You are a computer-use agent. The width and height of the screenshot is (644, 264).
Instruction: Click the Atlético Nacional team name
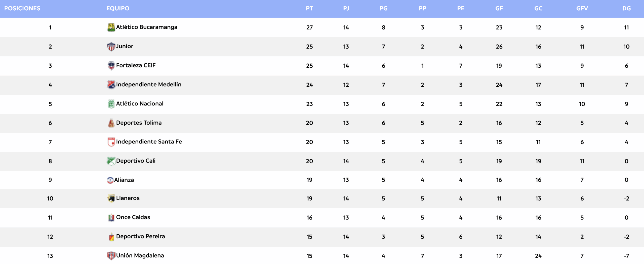[140, 103]
